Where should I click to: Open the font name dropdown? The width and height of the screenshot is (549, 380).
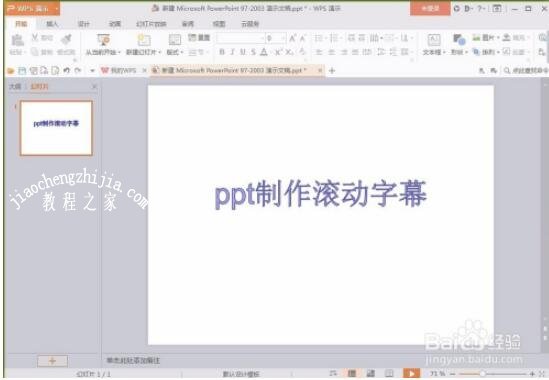pyautogui.click(x=262, y=38)
